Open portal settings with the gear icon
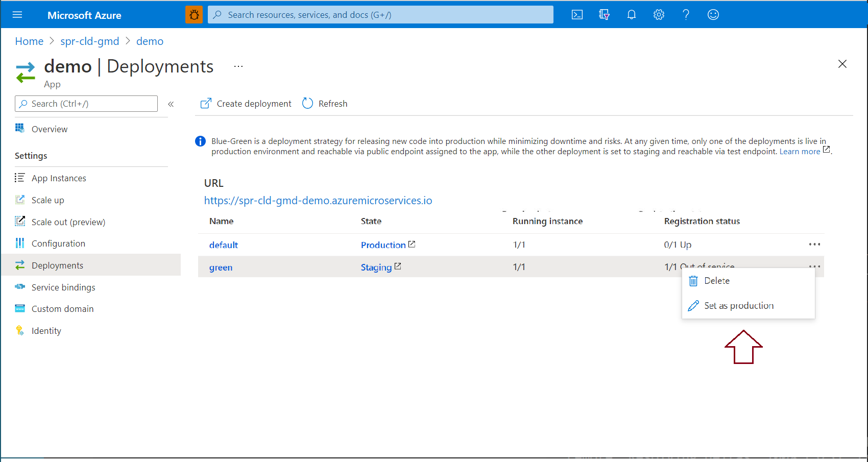 point(659,14)
